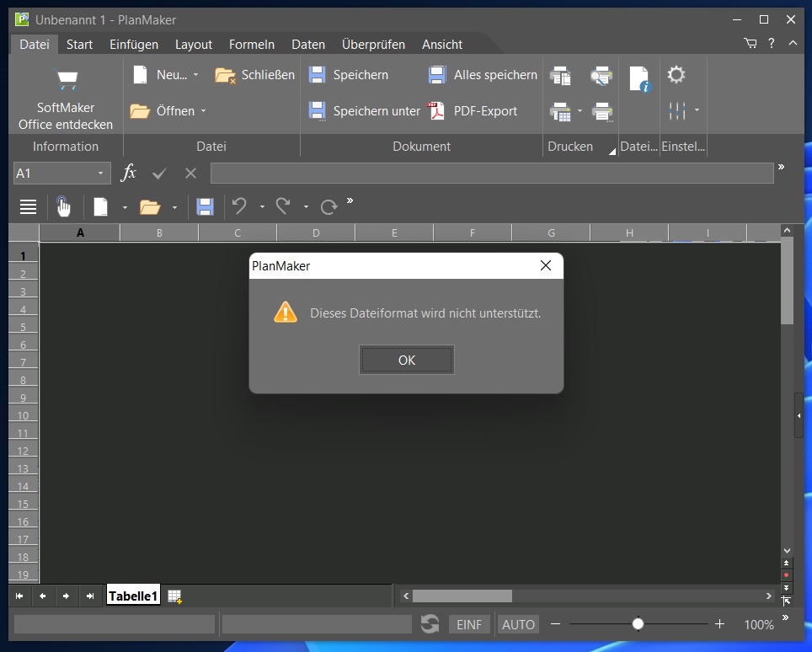This screenshot has height=652, width=812.
Task: Click the sliders customize icon
Action: tap(677, 110)
